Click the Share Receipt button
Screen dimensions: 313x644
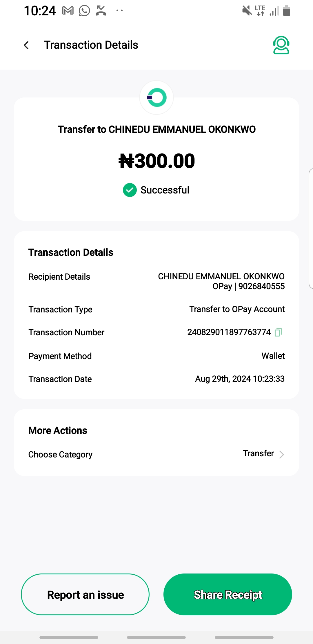[228, 594]
